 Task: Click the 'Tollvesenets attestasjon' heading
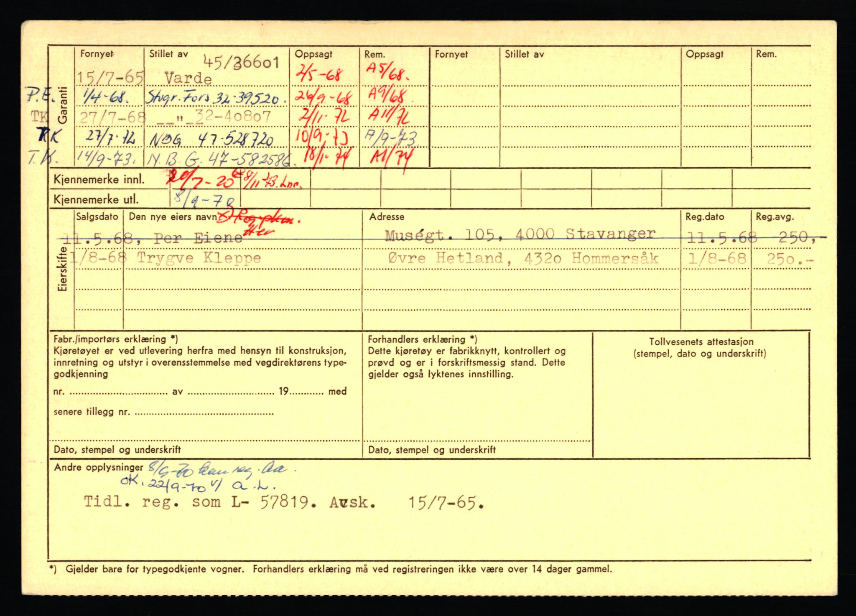pyautogui.click(x=701, y=342)
